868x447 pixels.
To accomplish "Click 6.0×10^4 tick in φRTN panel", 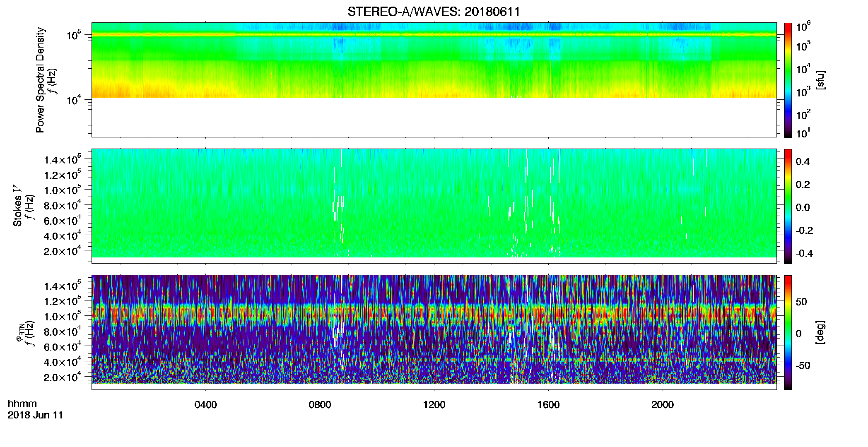I will click(x=62, y=347).
